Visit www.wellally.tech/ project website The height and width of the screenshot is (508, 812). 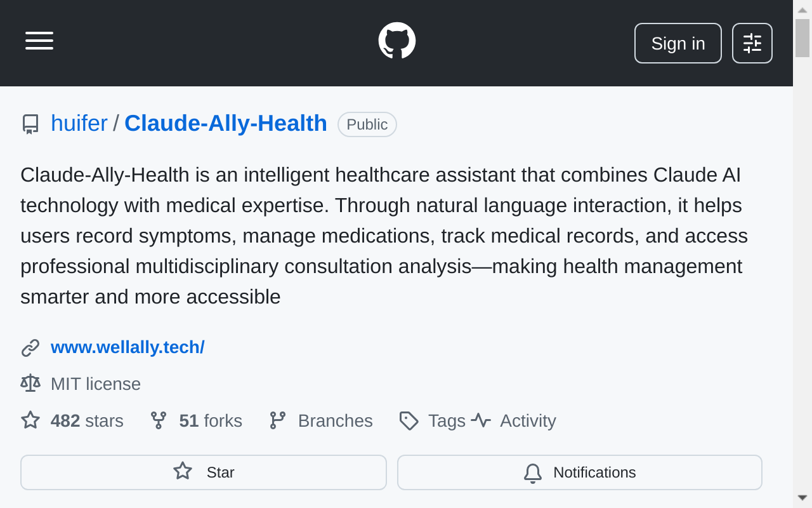pyautogui.click(x=128, y=347)
